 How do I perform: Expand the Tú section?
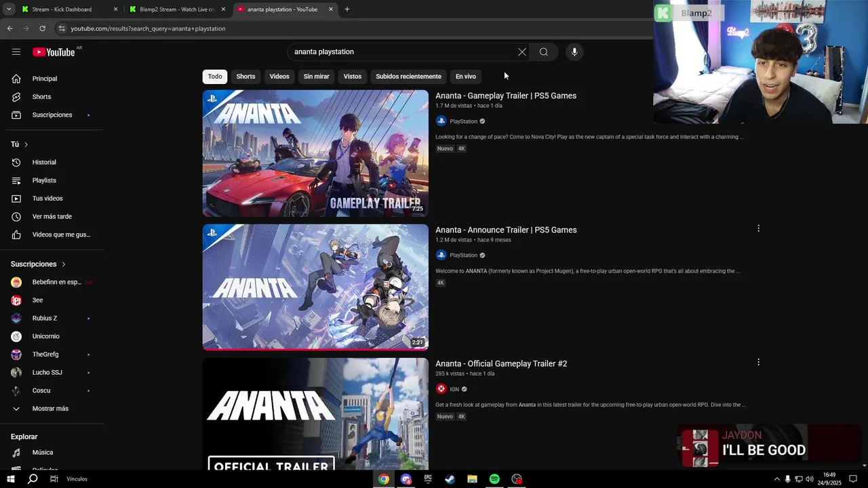click(x=20, y=144)
